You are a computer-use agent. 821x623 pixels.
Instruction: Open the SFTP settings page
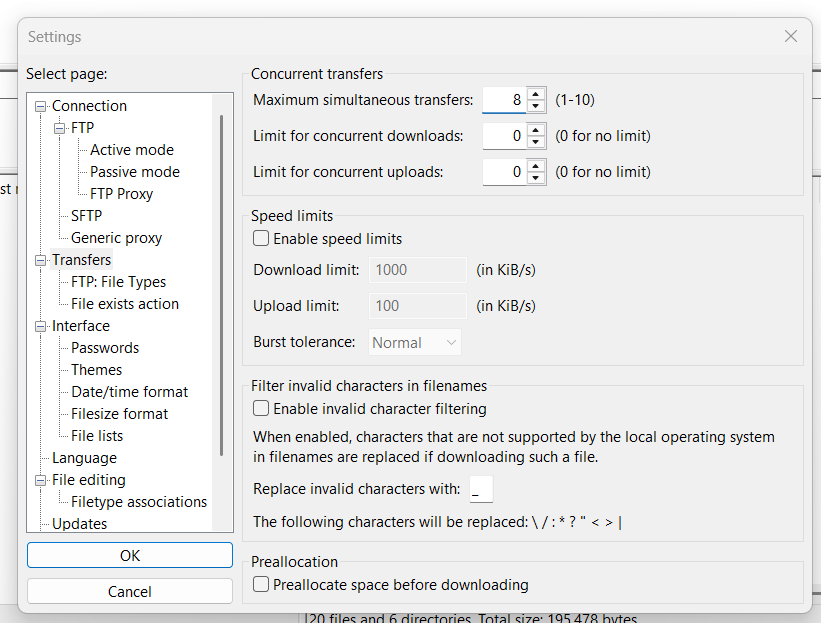click(x=85, y=215)
